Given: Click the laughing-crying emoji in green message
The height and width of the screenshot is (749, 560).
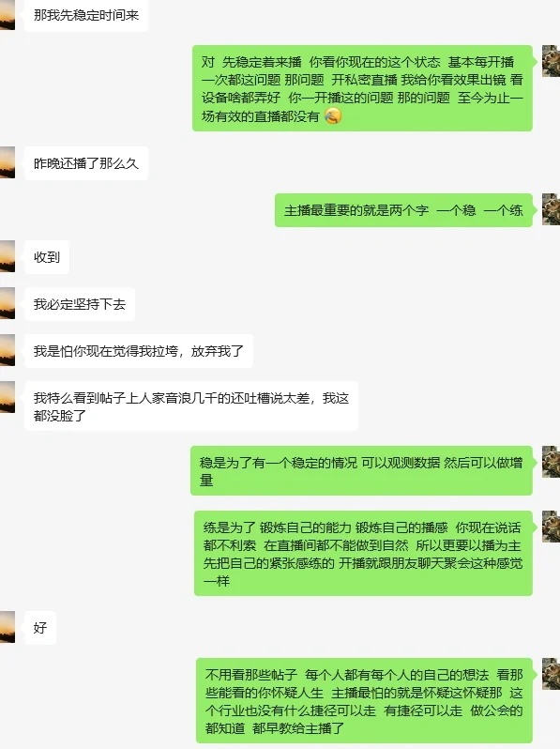Looking at the screenshot, I should pos(333,116).
